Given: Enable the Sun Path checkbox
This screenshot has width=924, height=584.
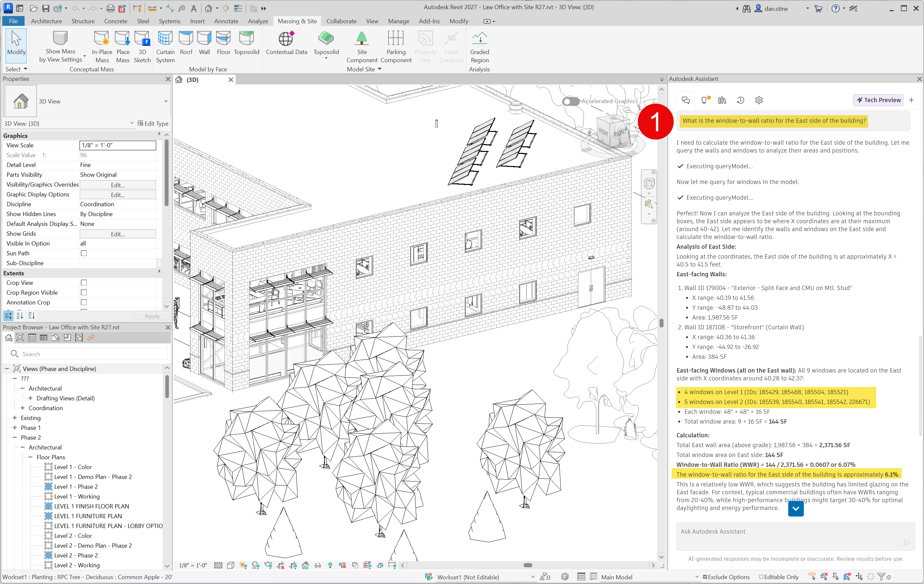Looking at the screenshot, I should [x=84, y=253].
